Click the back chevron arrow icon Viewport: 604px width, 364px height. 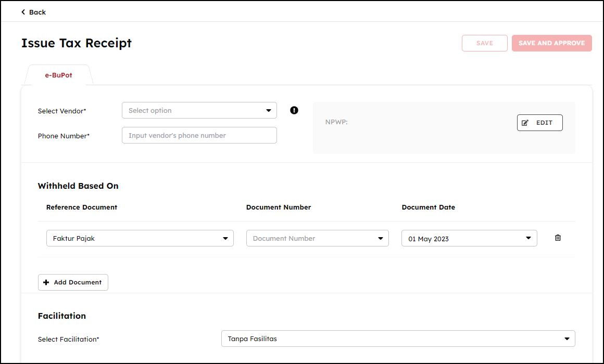(x=23, y=12)
